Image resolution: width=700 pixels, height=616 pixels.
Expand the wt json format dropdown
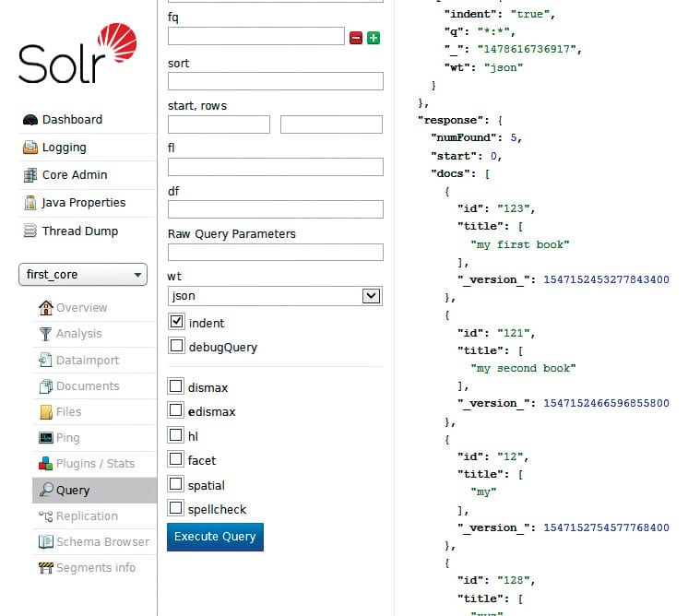[x=275, y=296]
